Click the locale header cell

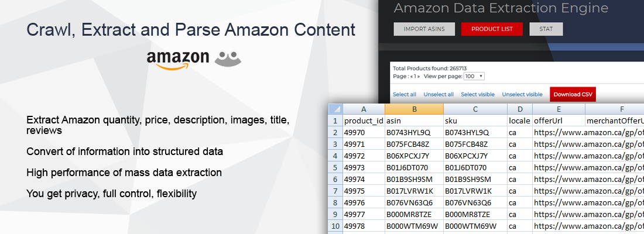pyautogui.click(x=520, y=121)
